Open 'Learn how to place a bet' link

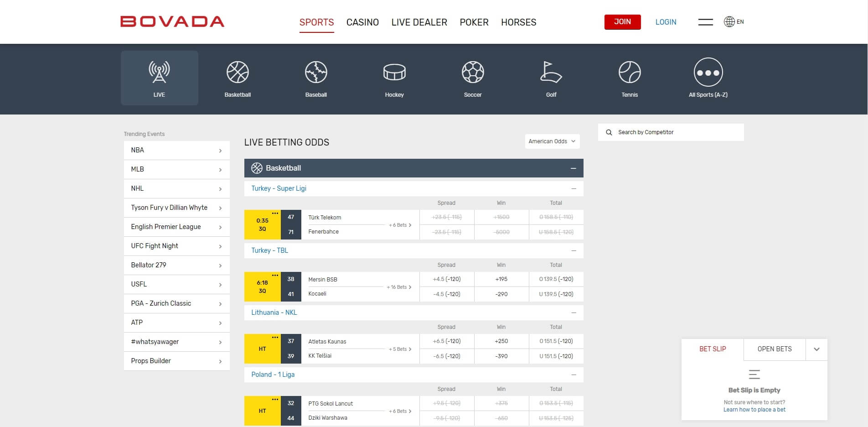pyautogui.click(x=754, y=409)
